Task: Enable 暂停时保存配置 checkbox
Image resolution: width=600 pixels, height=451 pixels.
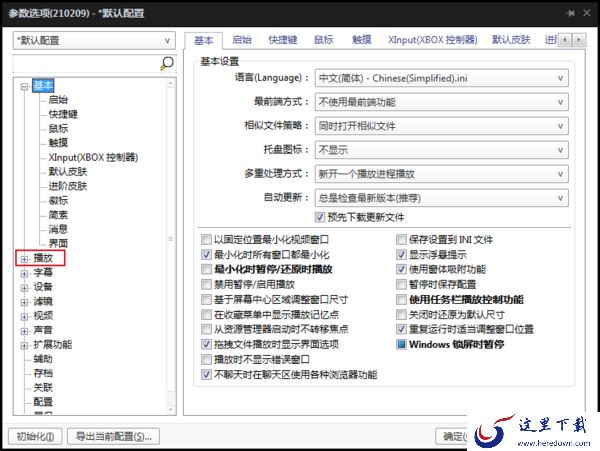Action: tap(401, 284)
